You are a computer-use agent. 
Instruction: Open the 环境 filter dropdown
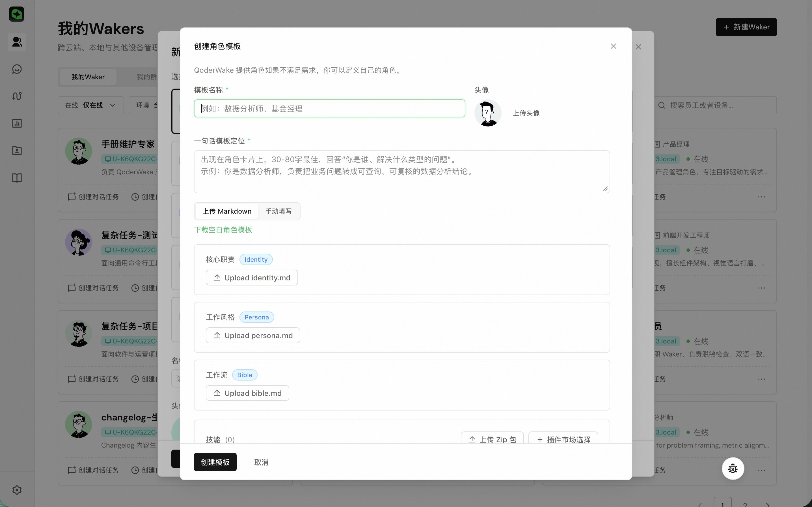point(143,105)
